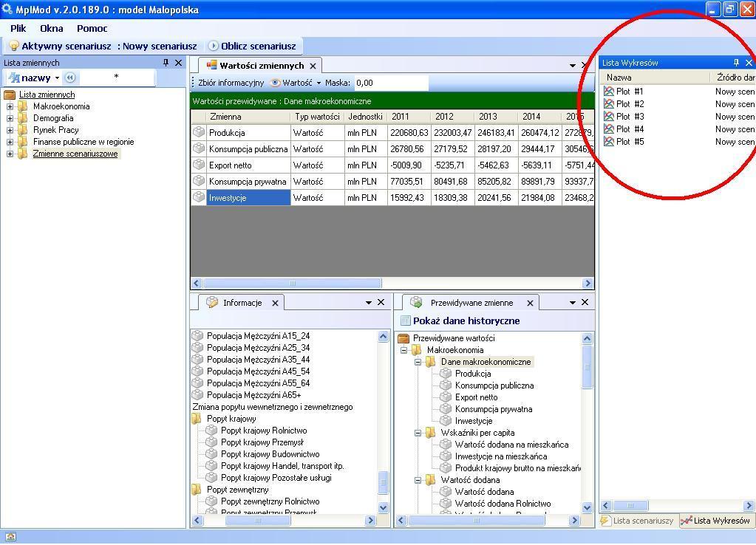This screenshot has height=545, width=756.
Task: Click the cell value 220680,63
Action: coord(409,132)
